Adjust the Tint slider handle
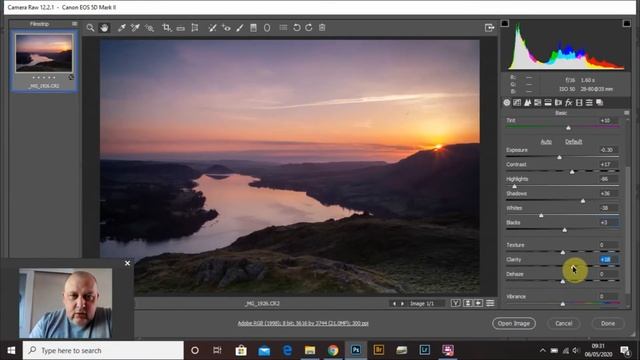 [568, 128]
